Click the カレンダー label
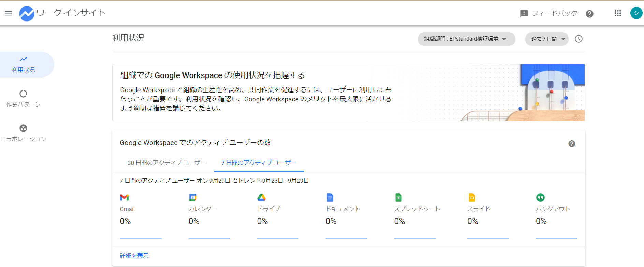Screen dimensions: 644x267 (203, 209)
